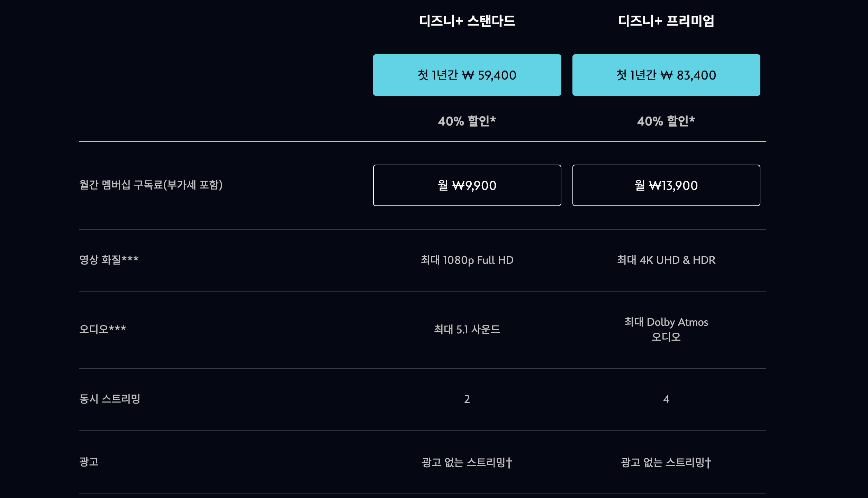
Task: Select the 월 ₩13,900 monthly plan button
Action: pyautogui.click(x=666, y=185)
